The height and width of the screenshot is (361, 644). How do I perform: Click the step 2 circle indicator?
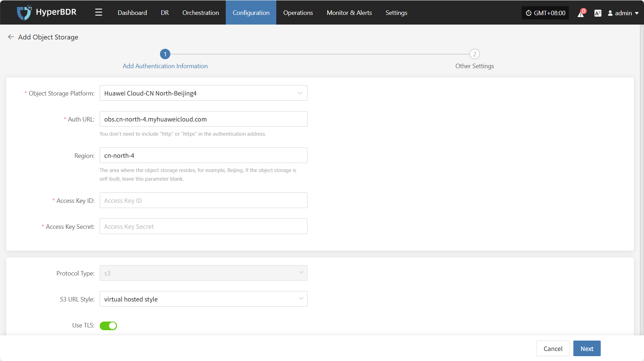475,54
